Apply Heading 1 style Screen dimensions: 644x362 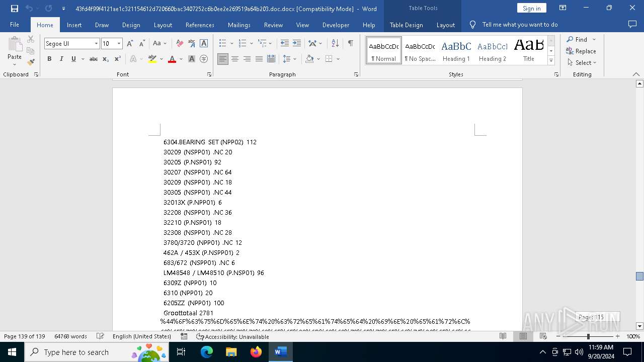tap(456, 50)
